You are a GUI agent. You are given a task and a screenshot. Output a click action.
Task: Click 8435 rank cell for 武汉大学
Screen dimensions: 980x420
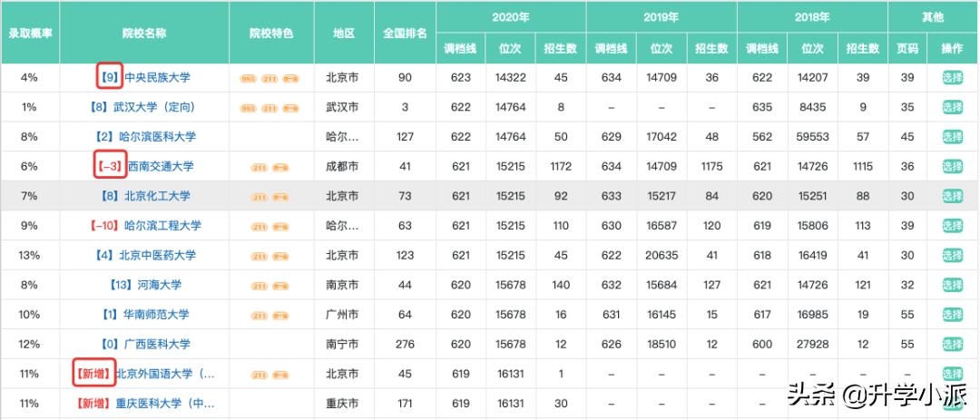pos(812,108)
